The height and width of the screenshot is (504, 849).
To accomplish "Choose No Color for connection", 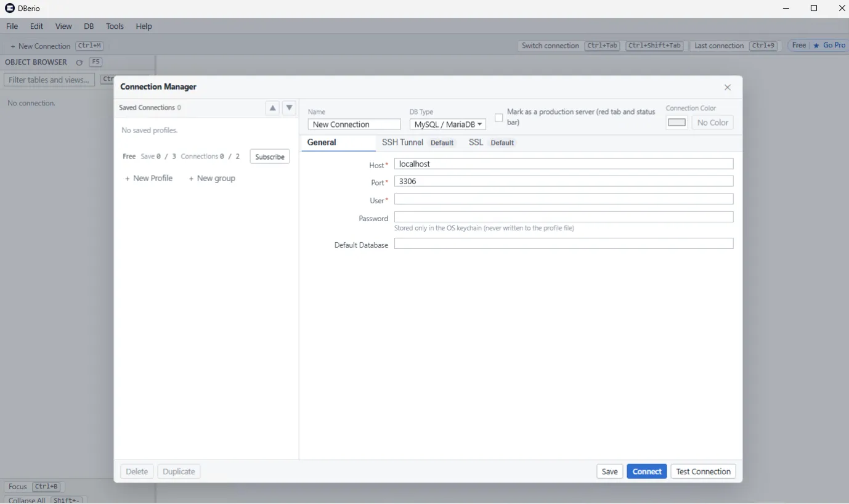I will tap(712, 123).
